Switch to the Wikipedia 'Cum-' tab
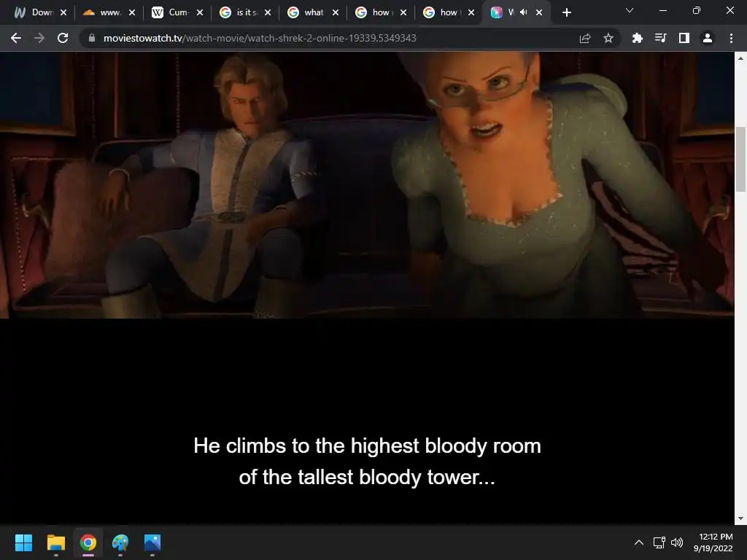Screen dimensions: 747x560 pos(171,12)
